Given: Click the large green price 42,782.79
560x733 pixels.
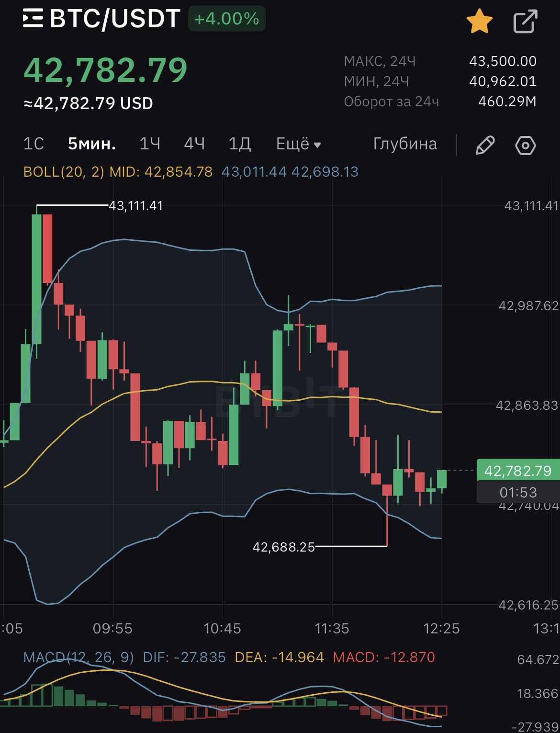Looking at the screenshot, I should [x=105, y=71].
